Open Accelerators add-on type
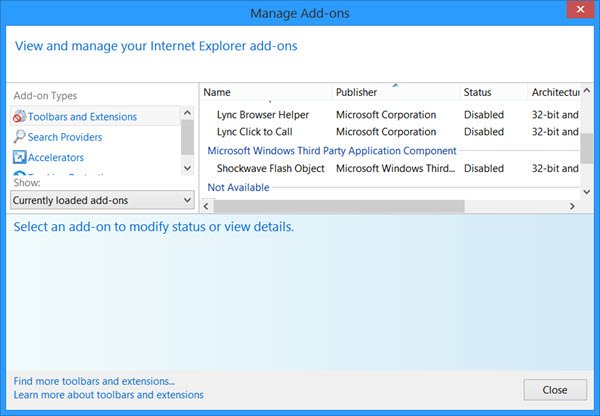The width and height of the screenshot is (600, 416). point(56,157)
